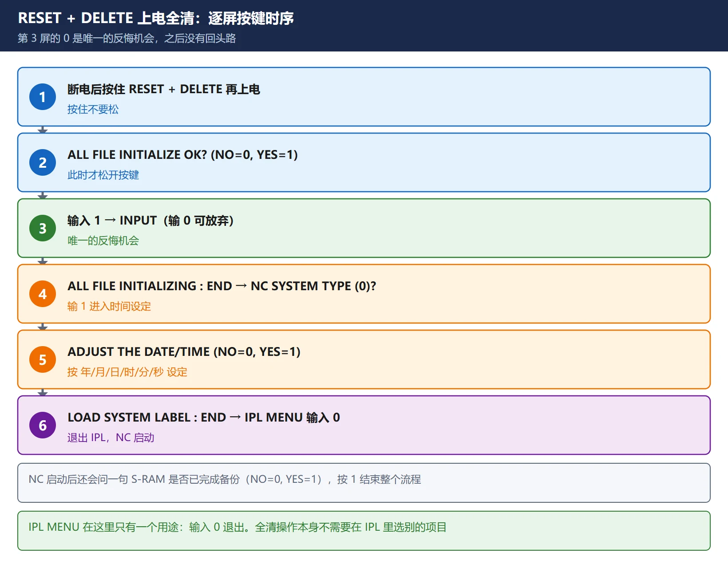Screen dimensions: 728x568
Task: Click step 1 heading "断电后按住 RESET + DELETE 再上电"
Action: click(164, 89)
